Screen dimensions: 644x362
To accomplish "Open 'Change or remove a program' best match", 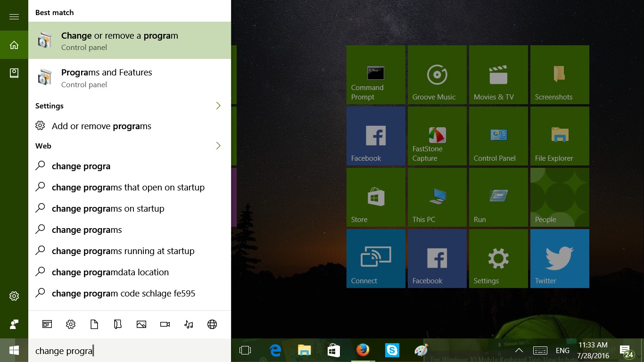I will [x=130, y=41].
